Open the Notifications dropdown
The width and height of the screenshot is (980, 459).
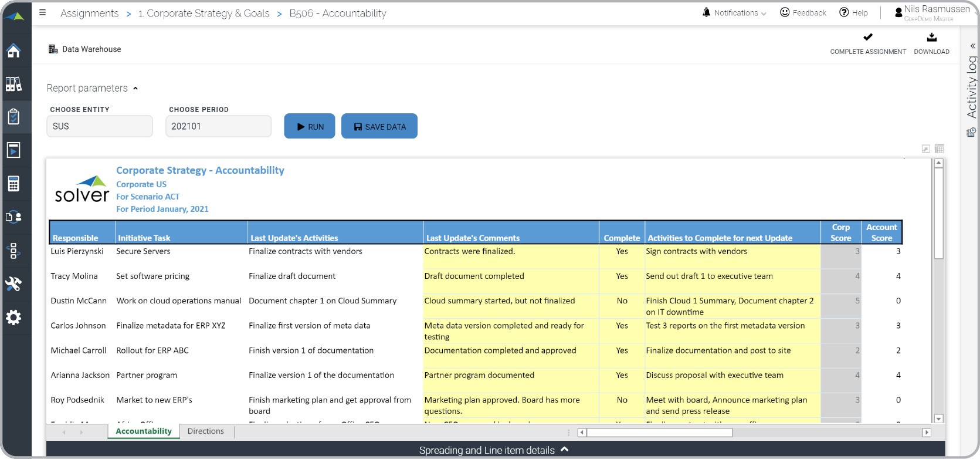coord(735,13)
